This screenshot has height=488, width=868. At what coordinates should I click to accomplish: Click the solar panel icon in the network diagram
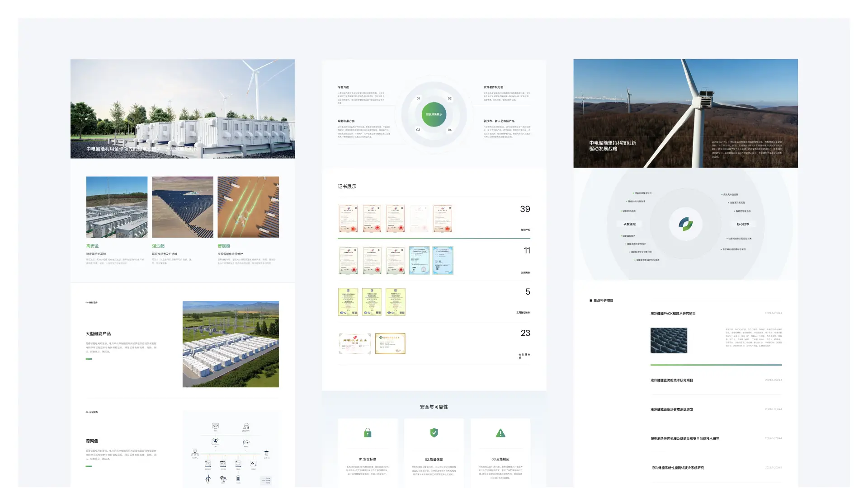pos(223,478)
